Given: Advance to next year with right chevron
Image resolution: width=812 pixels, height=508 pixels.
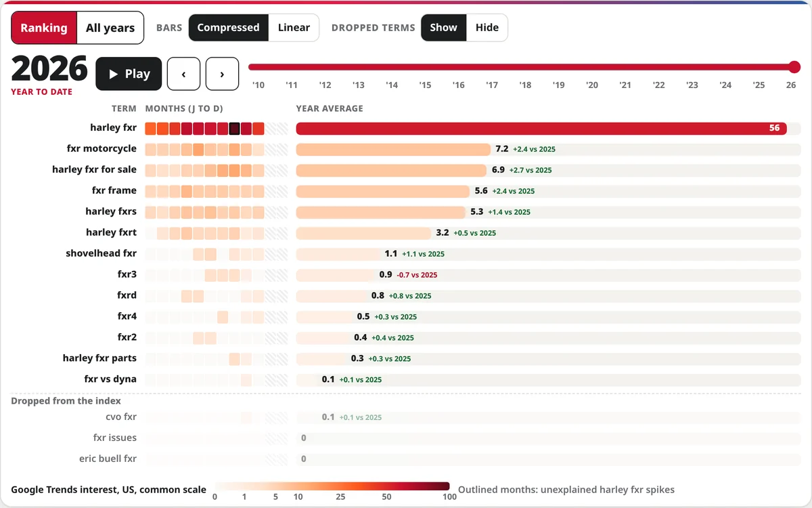Looking at the screenshot, I should [x=222, y=74].
